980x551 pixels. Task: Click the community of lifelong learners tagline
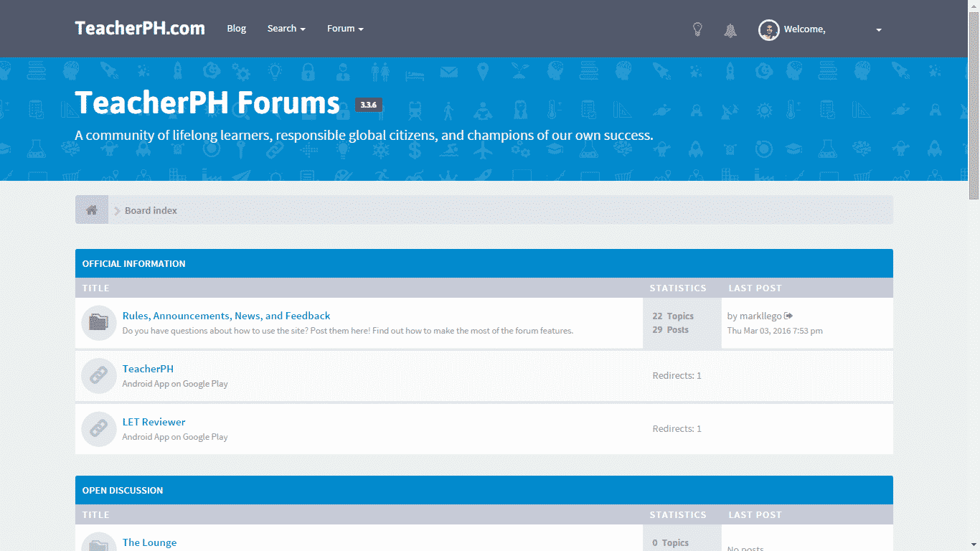(x=364, y=135)
